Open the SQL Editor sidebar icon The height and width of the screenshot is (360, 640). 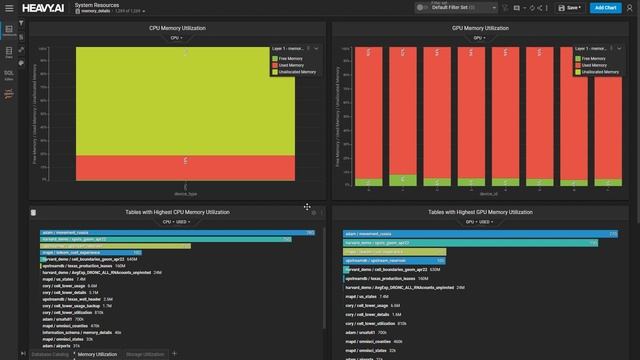pos(9,74)
